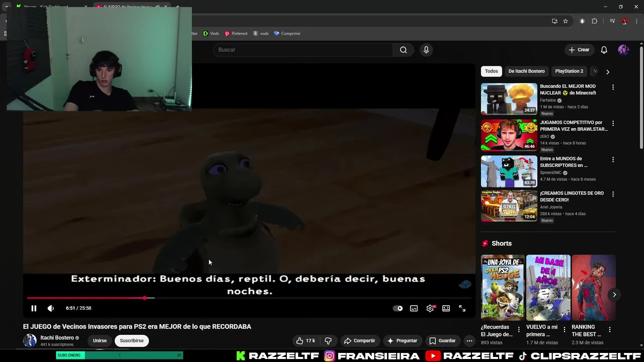Open the Crear menu

(x=579, y=50)
